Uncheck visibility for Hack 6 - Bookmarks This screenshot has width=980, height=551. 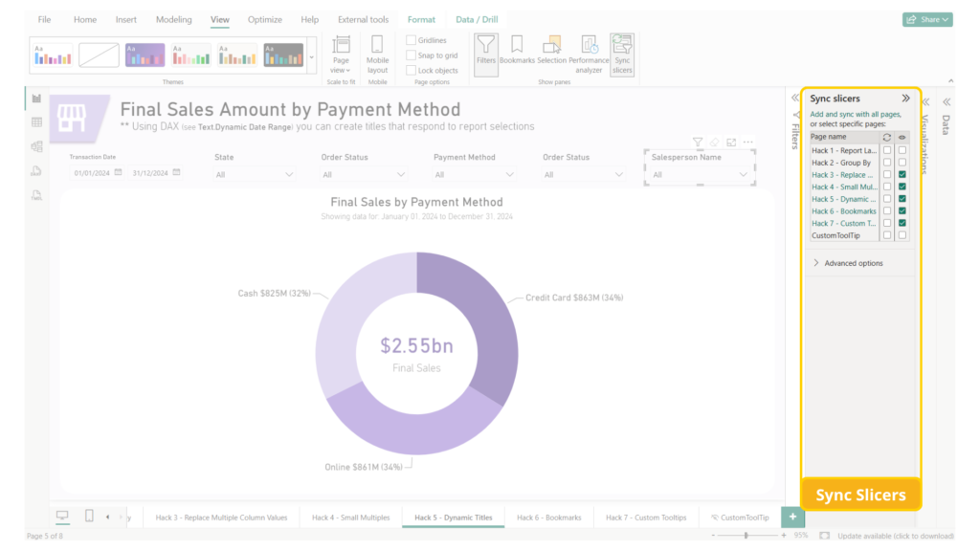pos(902,211)
